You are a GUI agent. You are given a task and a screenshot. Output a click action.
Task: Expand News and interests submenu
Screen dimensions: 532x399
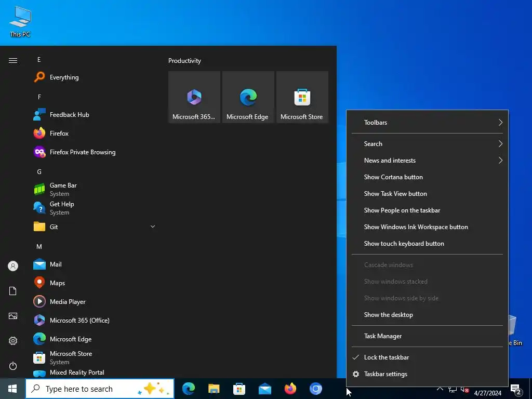[427, 161]
